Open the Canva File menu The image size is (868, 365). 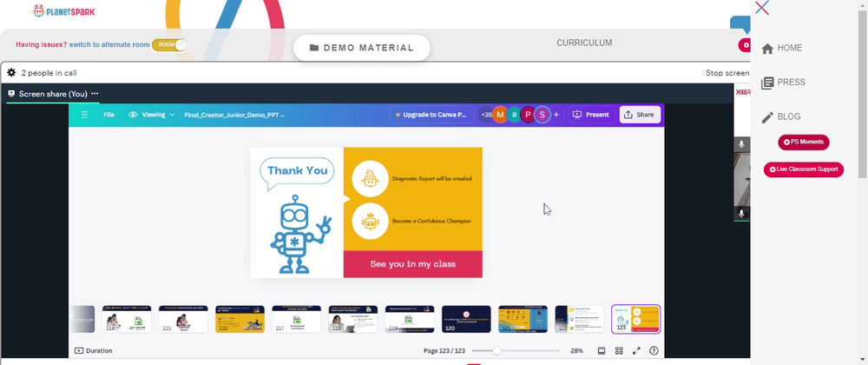[108, 115]
